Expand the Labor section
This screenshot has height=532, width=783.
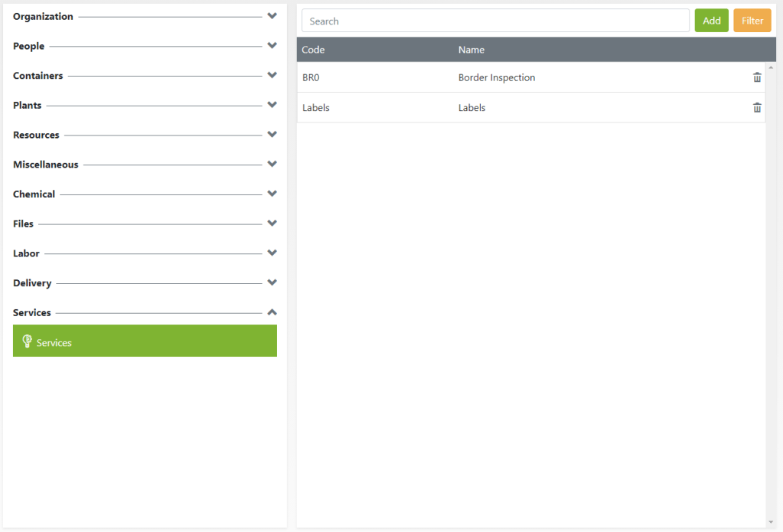[x=272, y=253]
